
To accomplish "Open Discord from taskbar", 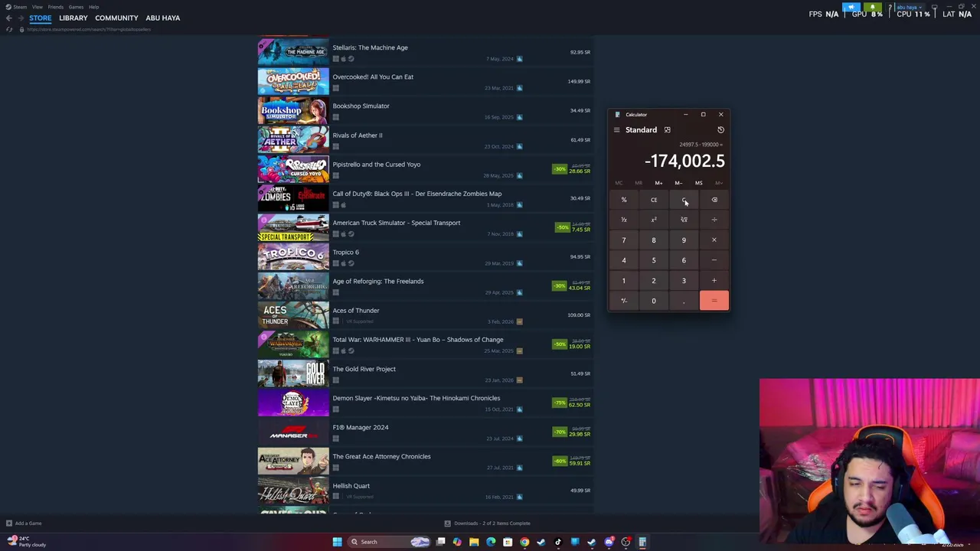I will pyautogui.click(x=609, y=542).
